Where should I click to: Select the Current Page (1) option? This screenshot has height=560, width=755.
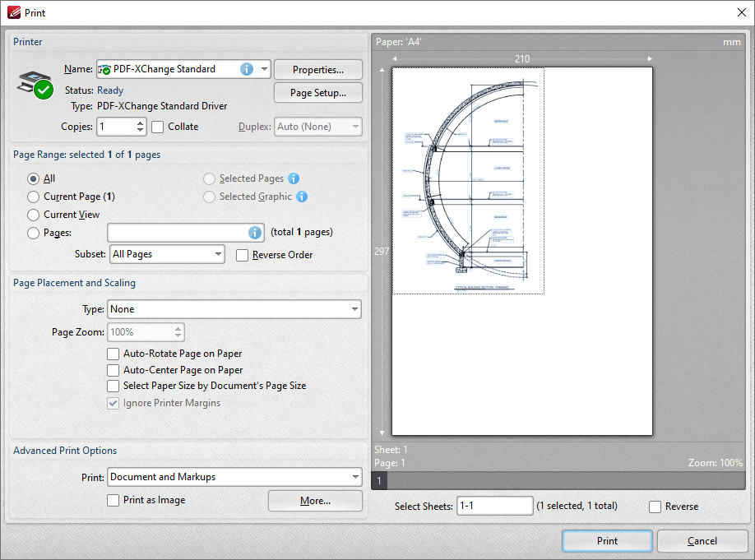coord(33,197)
